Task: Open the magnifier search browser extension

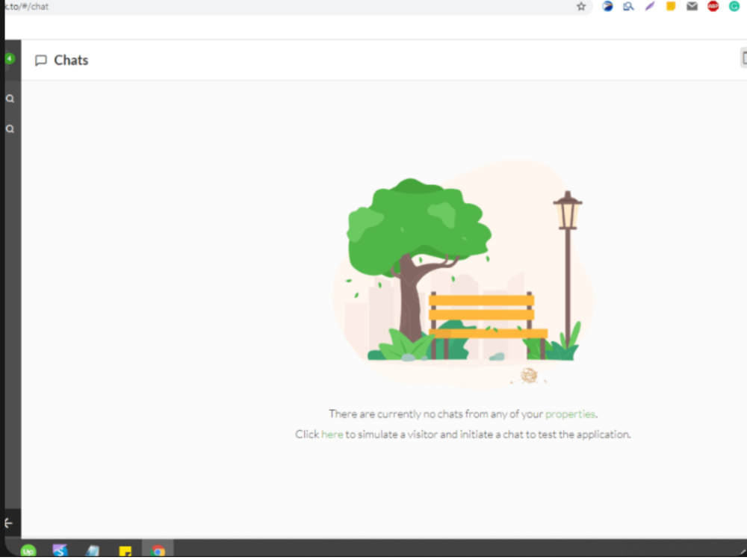Action: [628, 6]
